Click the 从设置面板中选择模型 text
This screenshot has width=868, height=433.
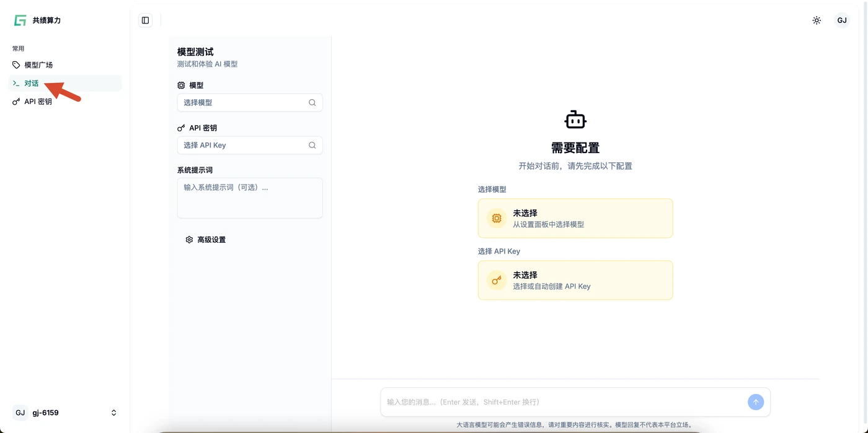click(x=549, y=224)
